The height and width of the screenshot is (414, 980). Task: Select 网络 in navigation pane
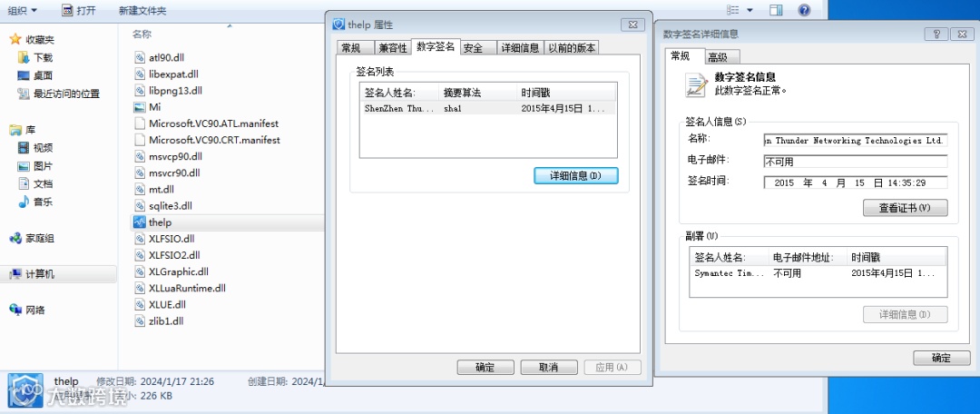(28, 310)
